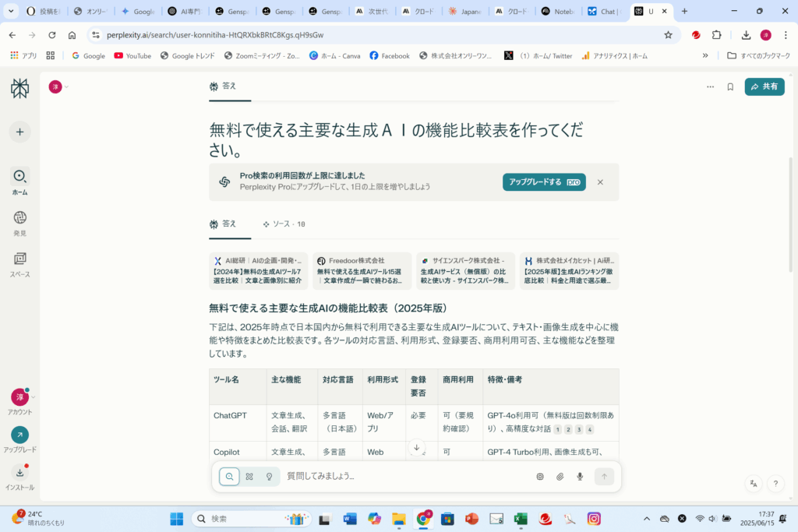Screen dimensions: 798x532
Task: Open the サイエンスパーク株式会社 source card
Action: tap(466, 270)
